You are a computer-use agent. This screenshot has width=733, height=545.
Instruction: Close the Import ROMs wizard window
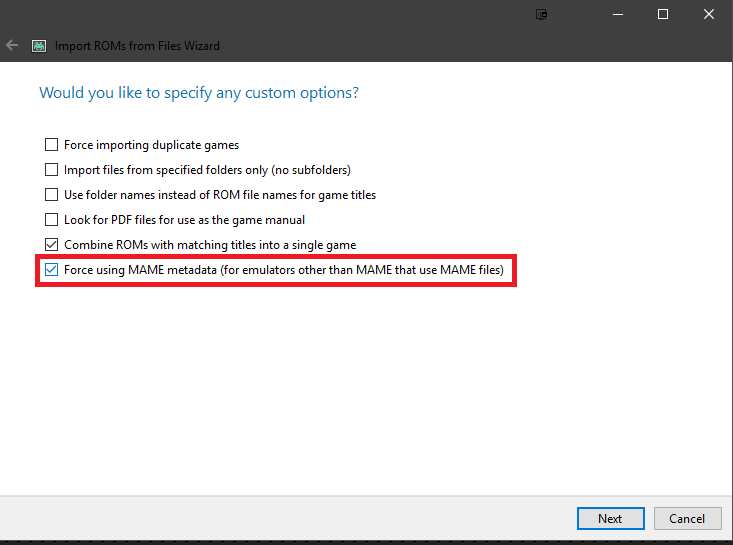tap(709, 14)
